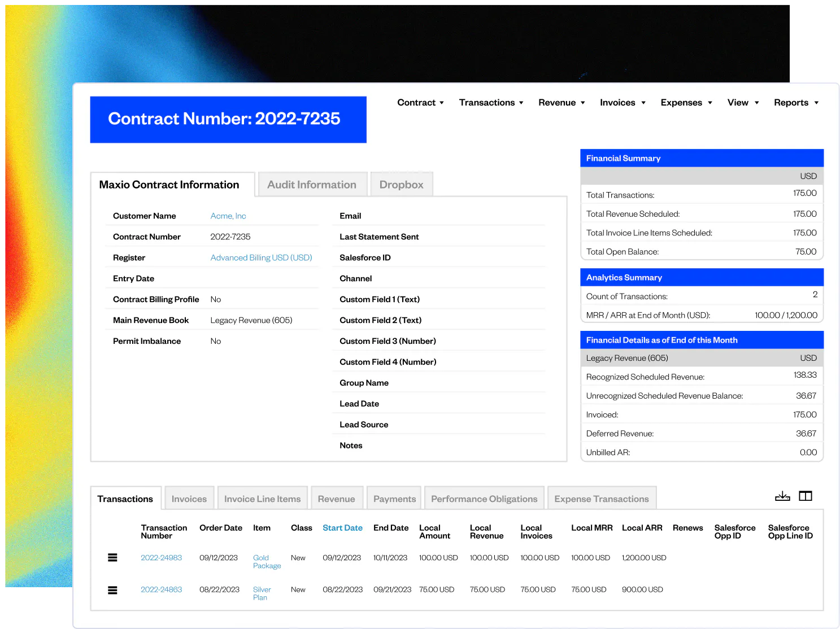Click the Transaction Number column header
Image resolution: width=840 pixels, height=629 pixels.
pos(164,532)
